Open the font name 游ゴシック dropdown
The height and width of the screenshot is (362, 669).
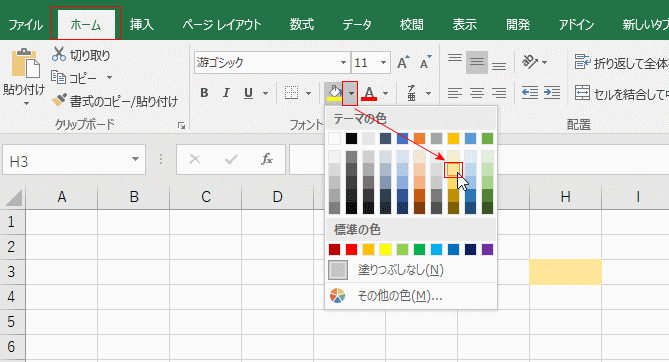(343, 63)
